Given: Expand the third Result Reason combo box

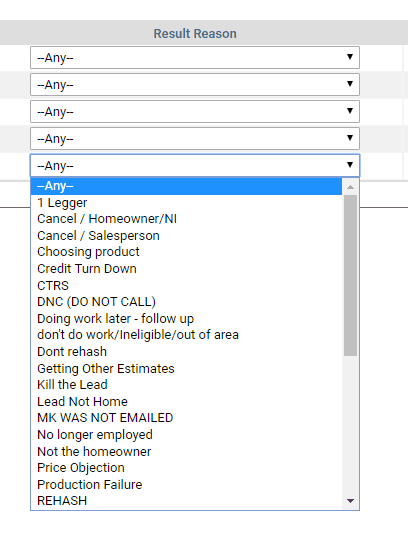Looking at the screenshot, I should tap(195, 111).
